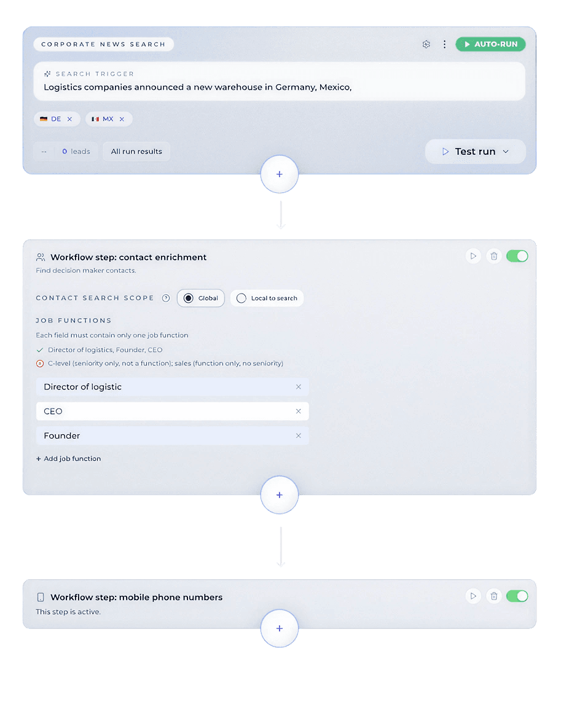
Task: Remove the MX country tag
Action: pos(122,119)
